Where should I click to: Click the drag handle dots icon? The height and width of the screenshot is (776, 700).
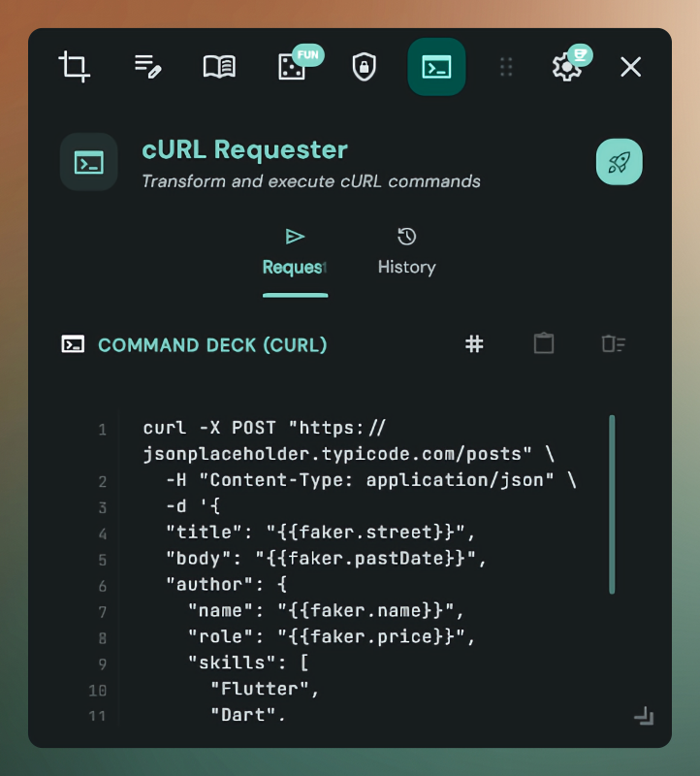click(505, 67)
